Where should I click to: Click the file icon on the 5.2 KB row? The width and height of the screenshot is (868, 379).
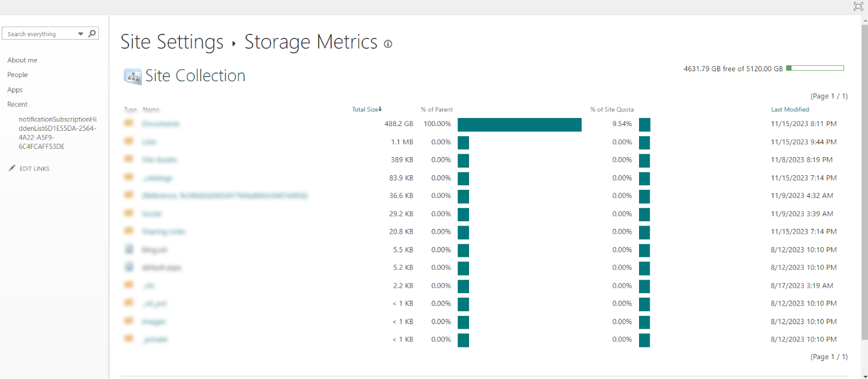coord(129,267)
